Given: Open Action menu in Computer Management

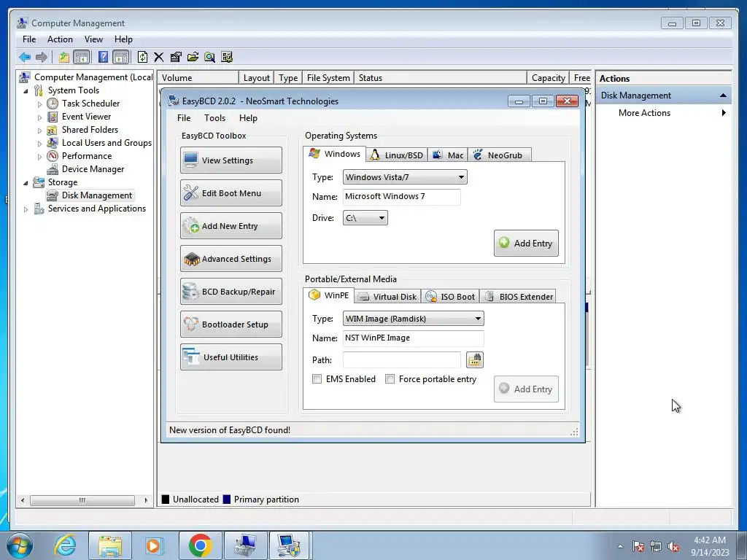Looking at the screenshot, I should (x=60, y=39).
